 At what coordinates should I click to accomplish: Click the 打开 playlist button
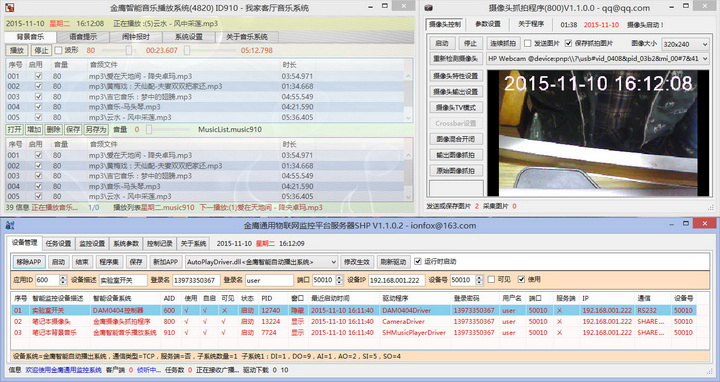(14, 129)
